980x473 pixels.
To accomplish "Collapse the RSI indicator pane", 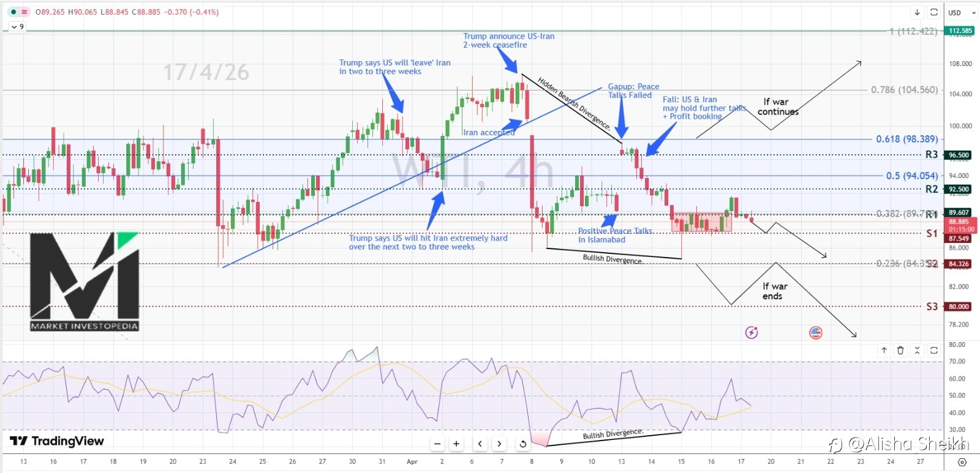I will [917, 350].
